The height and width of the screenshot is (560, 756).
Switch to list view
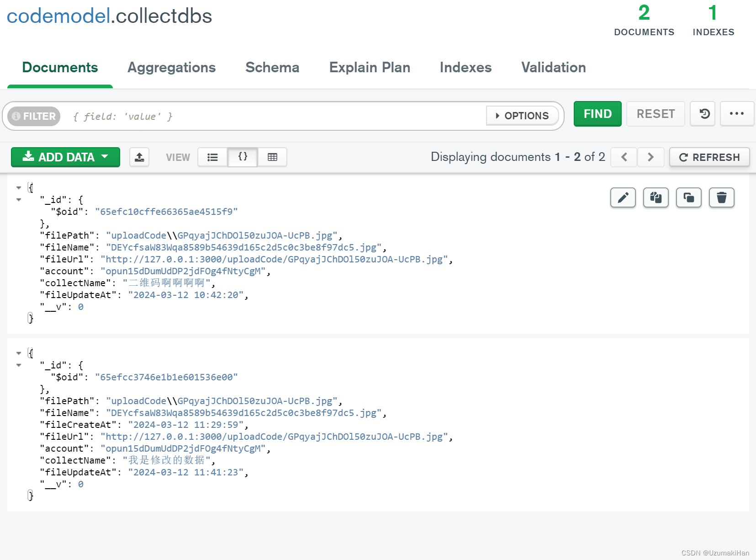[212, 157]
